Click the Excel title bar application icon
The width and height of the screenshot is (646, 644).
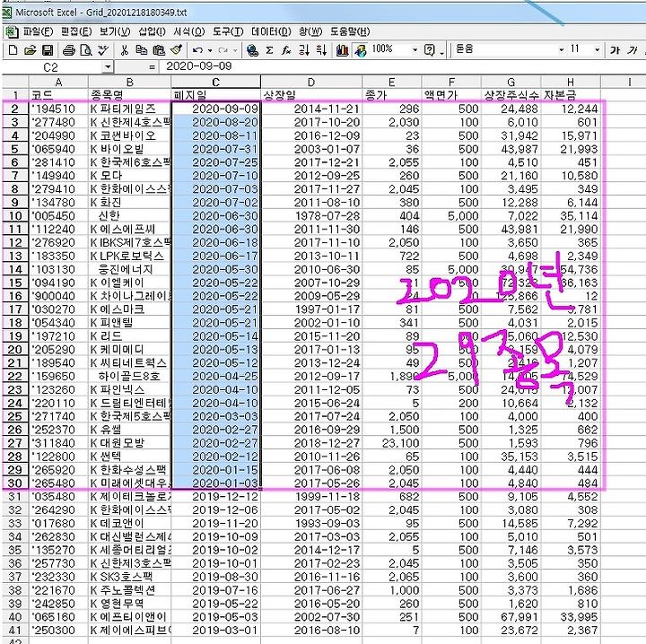click(7, 13)
